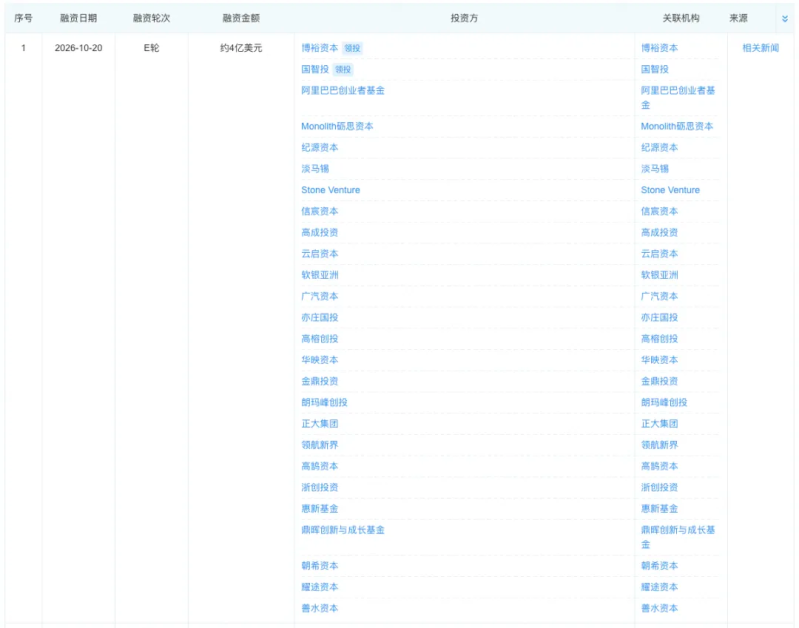Open 鼎晖创新与成长基金 in the 关联机构 column
The image size is (799, 628).
[x=678, y=537]
